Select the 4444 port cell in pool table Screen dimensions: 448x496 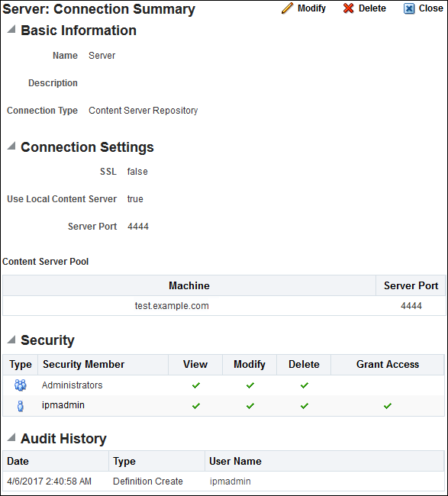tap(411, 306)
